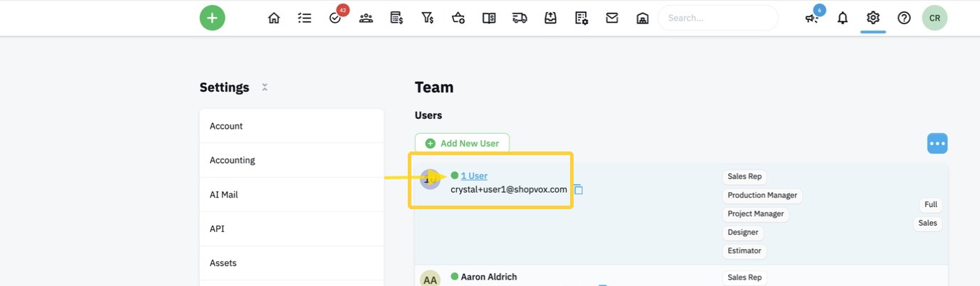
Task: Click the Add New User button
Action: (462, 143)
